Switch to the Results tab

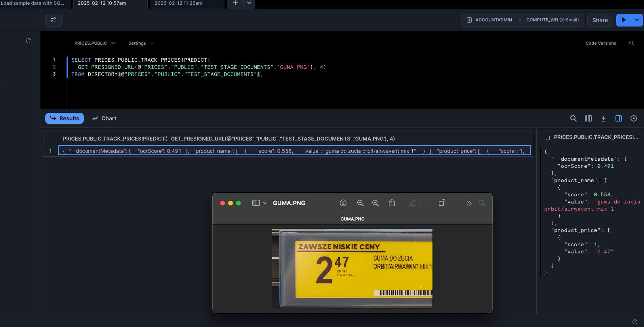[65, 118]
